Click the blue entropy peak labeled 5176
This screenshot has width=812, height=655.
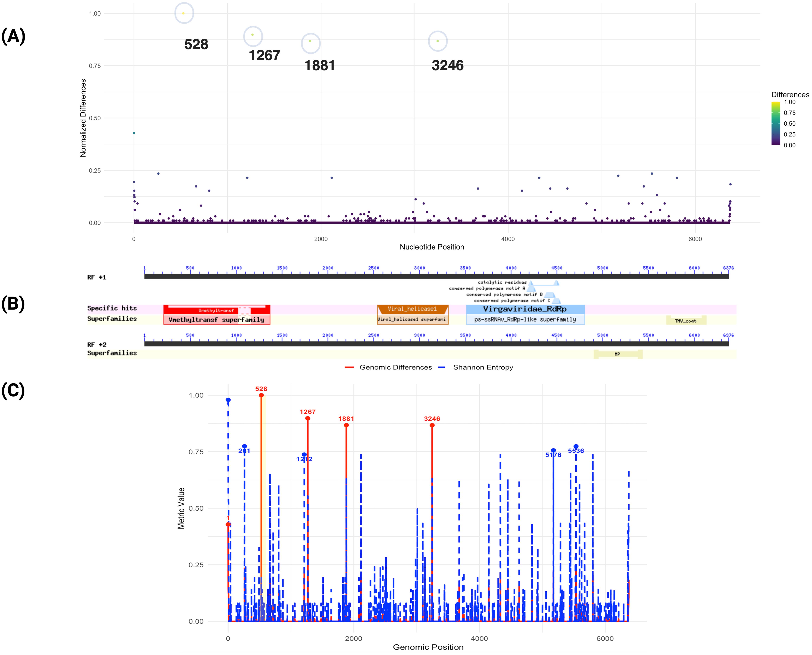tap(553, 450)
